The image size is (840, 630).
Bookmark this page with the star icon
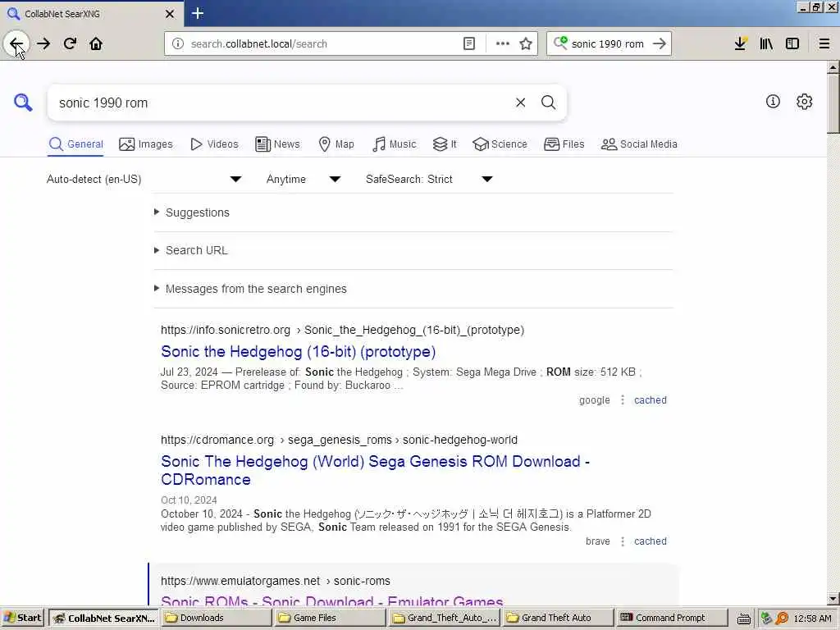(x=526, y=43)
